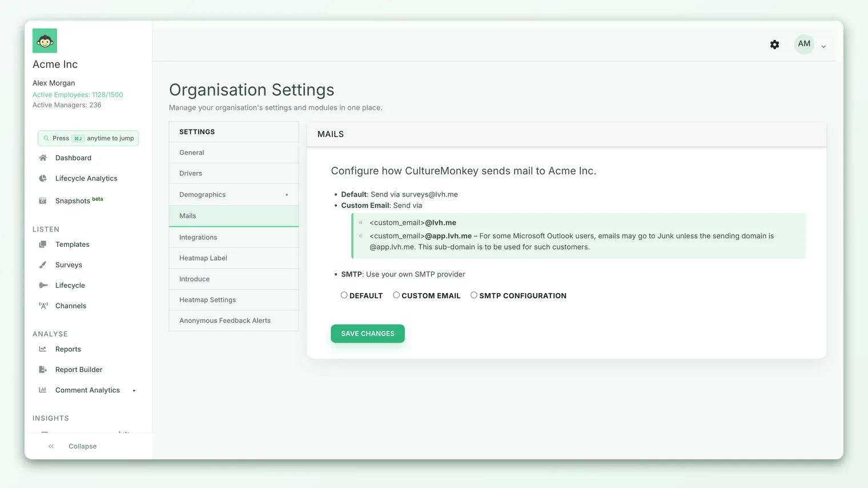Click the Organisation Settings heading
This screenshot has height=488, width=868.
(x=252, y=90)
